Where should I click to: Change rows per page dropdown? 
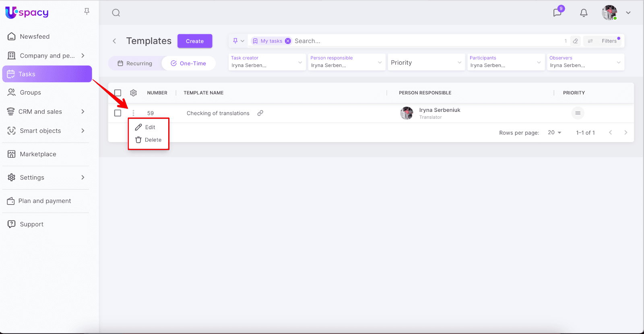554,133
